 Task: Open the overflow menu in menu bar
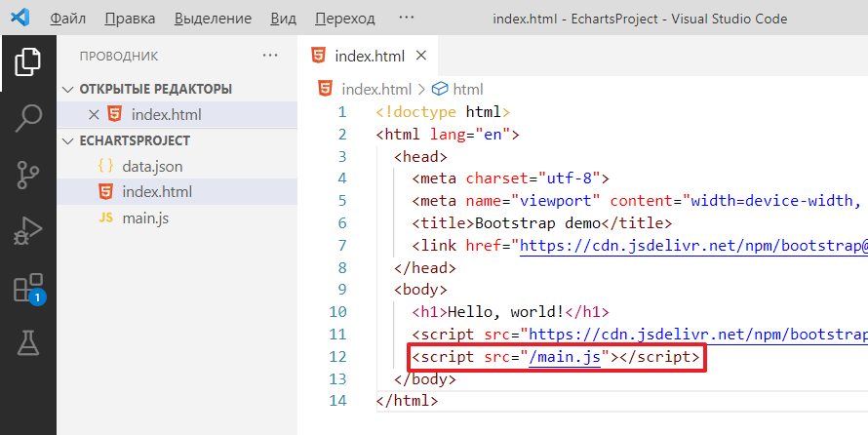407,19
